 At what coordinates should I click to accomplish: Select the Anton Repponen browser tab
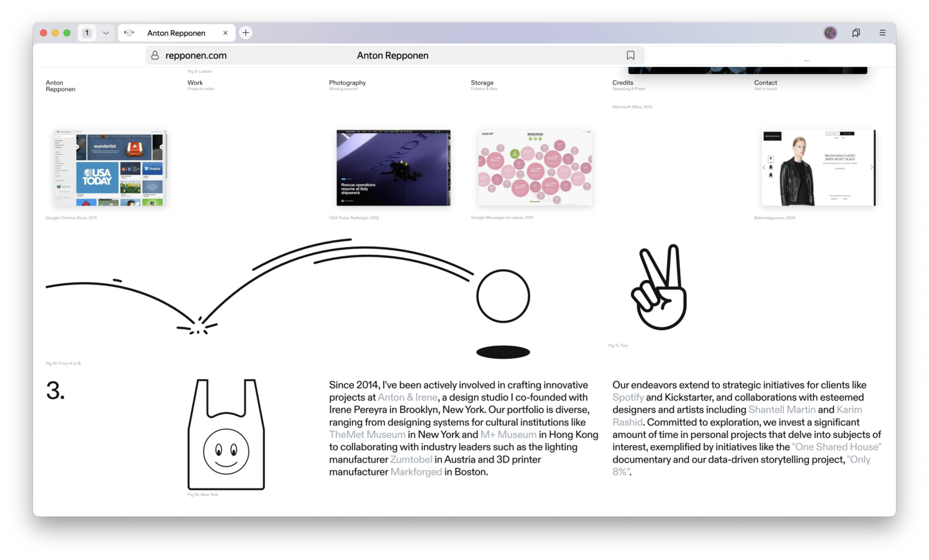(x=177, y=33)
